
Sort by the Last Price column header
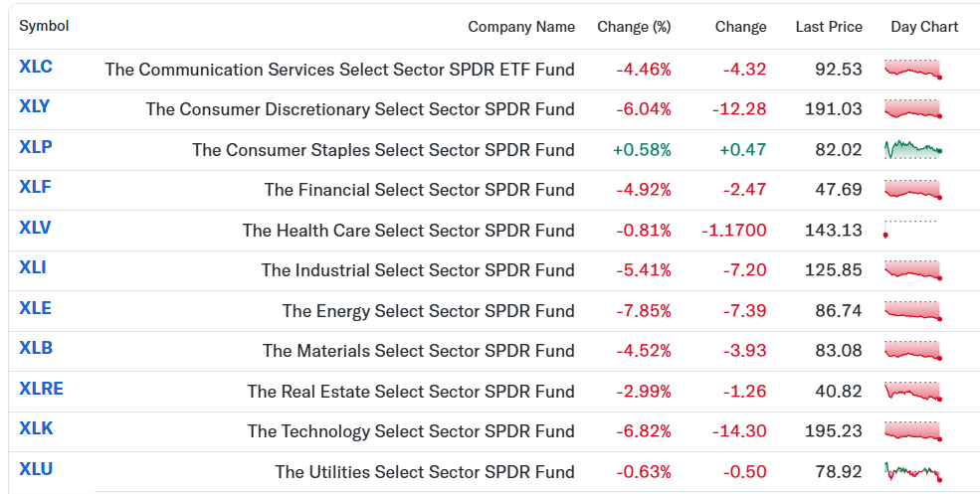coord(829,27)
